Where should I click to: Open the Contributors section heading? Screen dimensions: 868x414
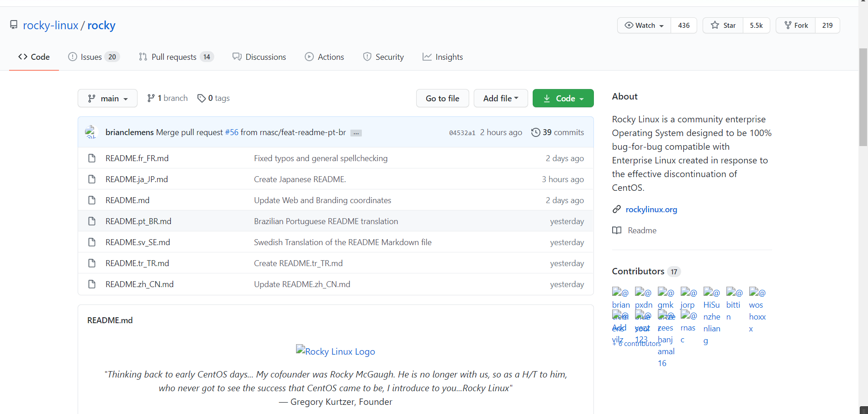click(x=638, y=271)
